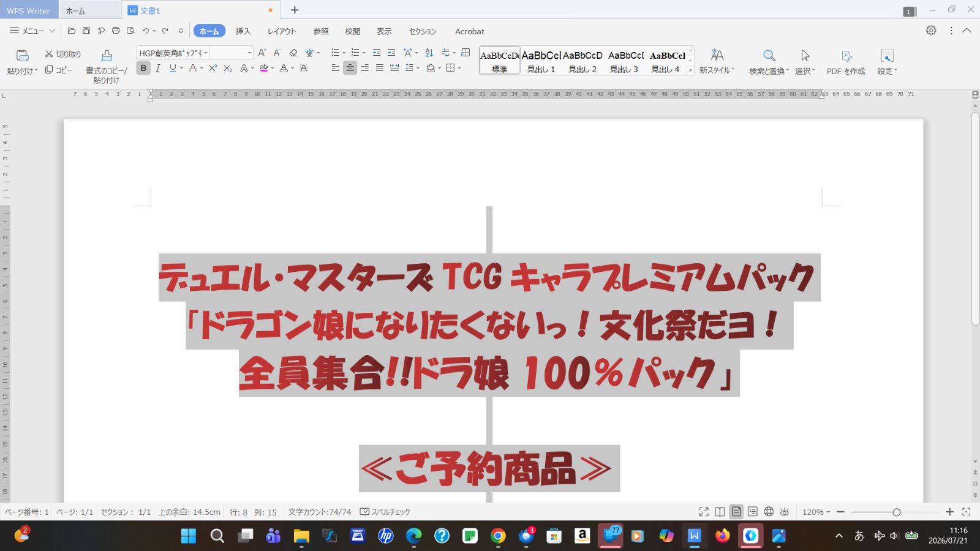Add a new document tab with plus
The height and width of the screenshot is (551, 980).
(x=295, y=10)
